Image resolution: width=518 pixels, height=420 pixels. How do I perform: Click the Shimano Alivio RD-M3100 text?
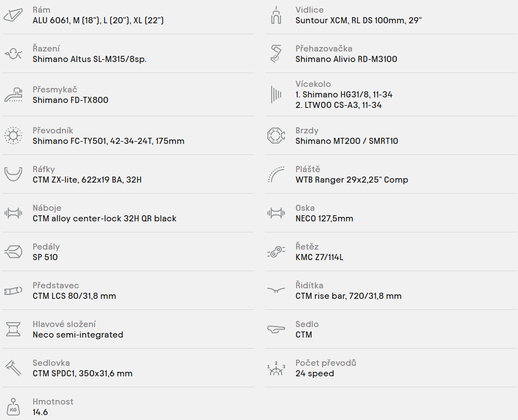click(x=346, y=59)
